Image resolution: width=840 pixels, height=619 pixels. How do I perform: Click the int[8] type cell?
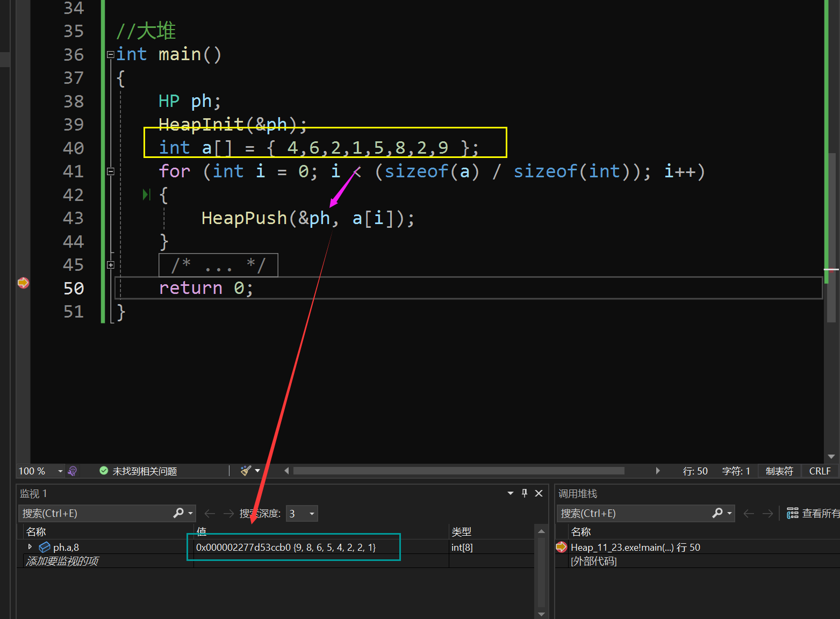[x=462, y=547]
